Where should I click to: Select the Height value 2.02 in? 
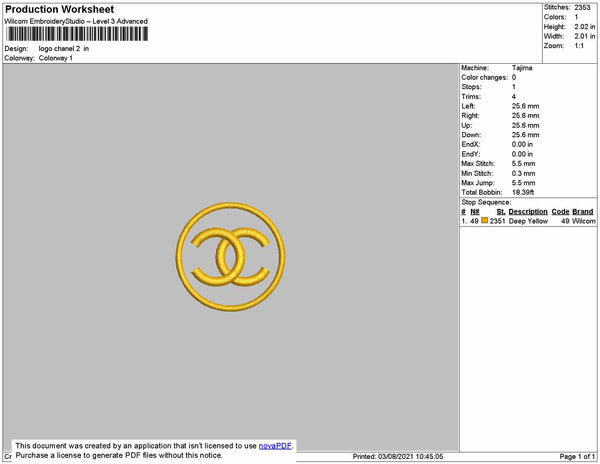click(584, 27)
